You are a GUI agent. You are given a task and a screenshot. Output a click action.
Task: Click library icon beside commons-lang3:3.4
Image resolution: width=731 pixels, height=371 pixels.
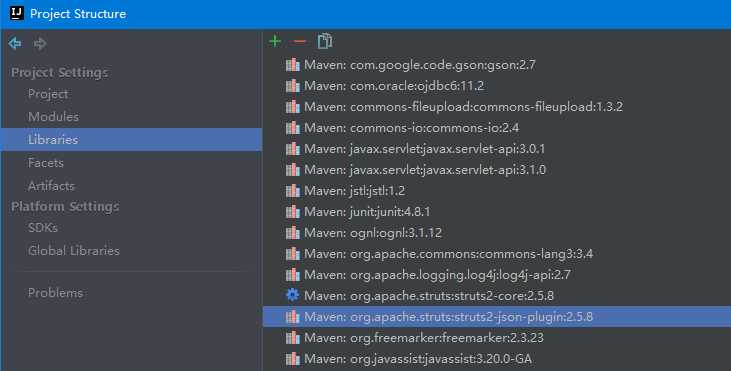pyautogui.click(x=292, y=254)
